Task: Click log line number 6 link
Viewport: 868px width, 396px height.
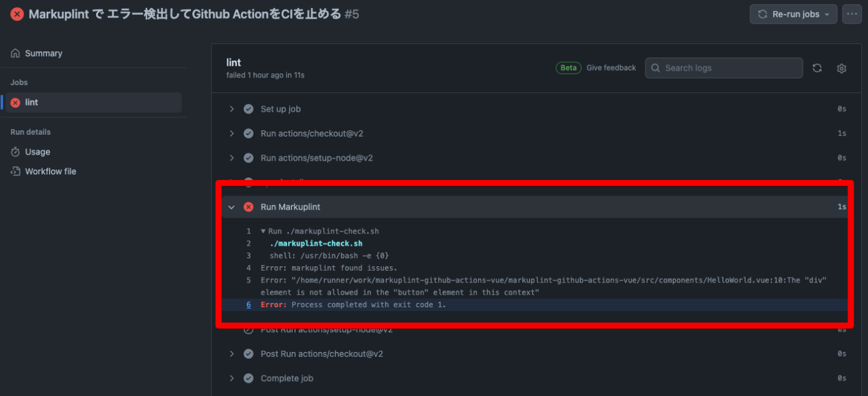Action: (x=249, y=305)
